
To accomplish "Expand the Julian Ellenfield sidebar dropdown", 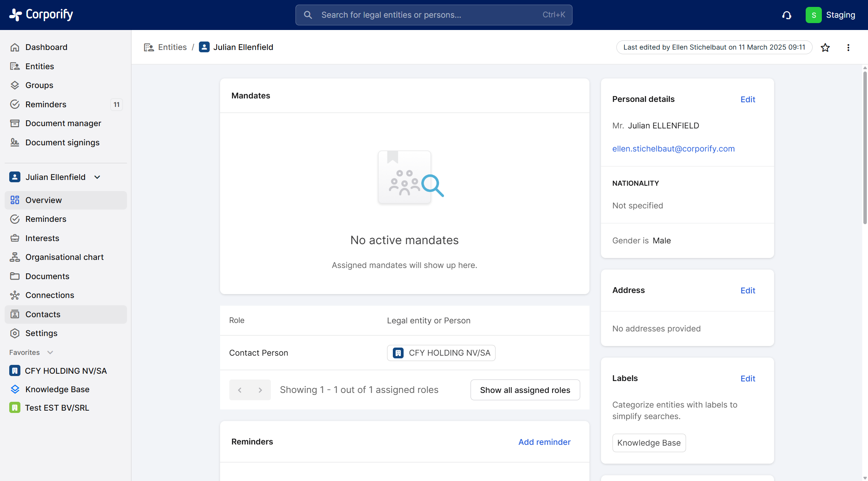I will point(97,177).
